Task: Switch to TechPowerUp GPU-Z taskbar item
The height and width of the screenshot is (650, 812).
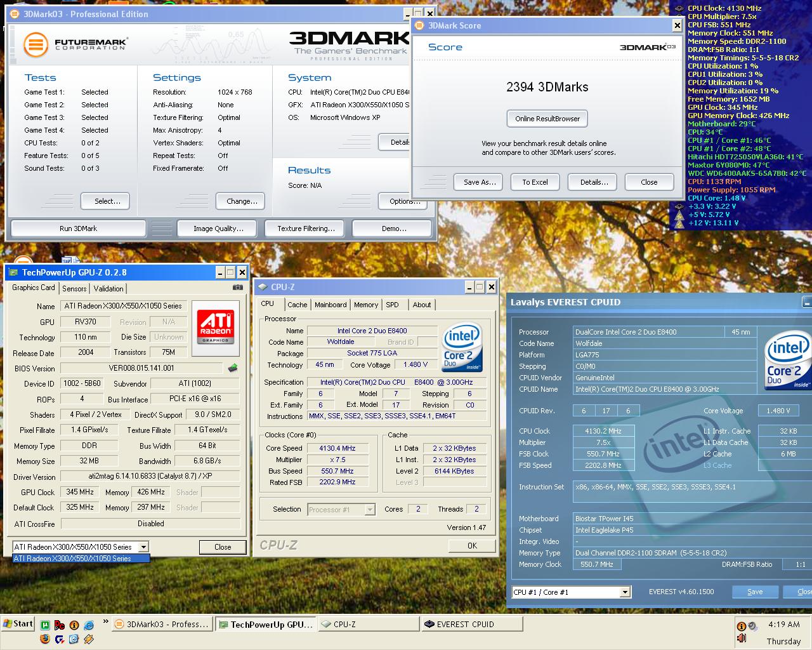Action: coord(265,625)
